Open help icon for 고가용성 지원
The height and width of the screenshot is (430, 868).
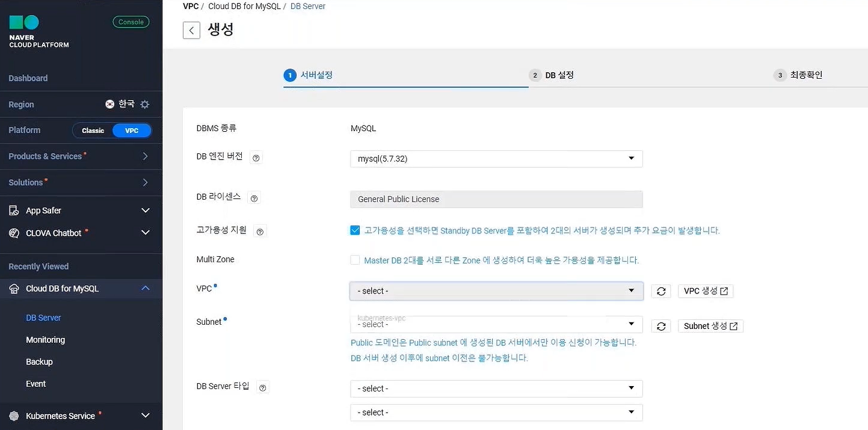[260, 231]
